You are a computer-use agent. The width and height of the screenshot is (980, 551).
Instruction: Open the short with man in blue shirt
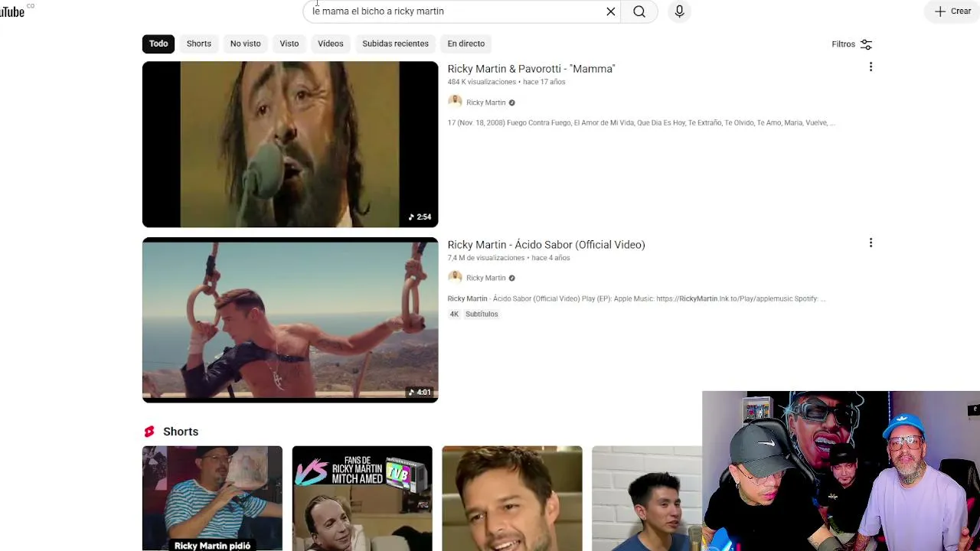[647, 498]
